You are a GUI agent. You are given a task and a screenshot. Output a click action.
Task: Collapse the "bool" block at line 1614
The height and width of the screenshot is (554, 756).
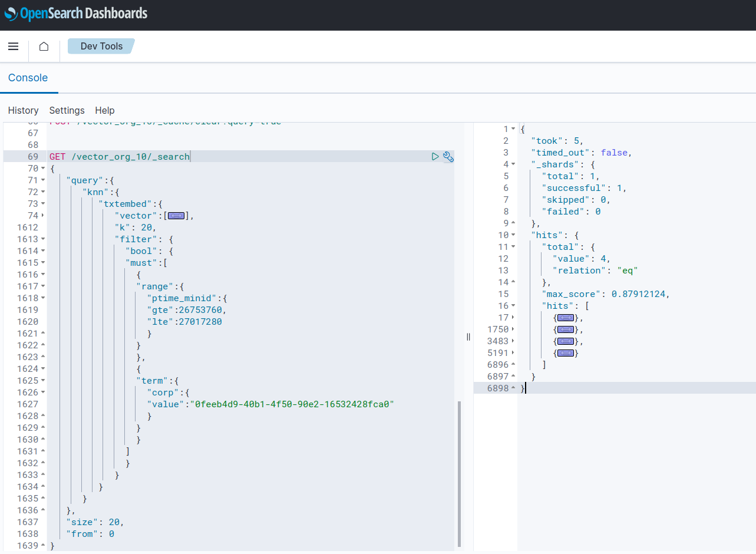click(x=44, y=251)
